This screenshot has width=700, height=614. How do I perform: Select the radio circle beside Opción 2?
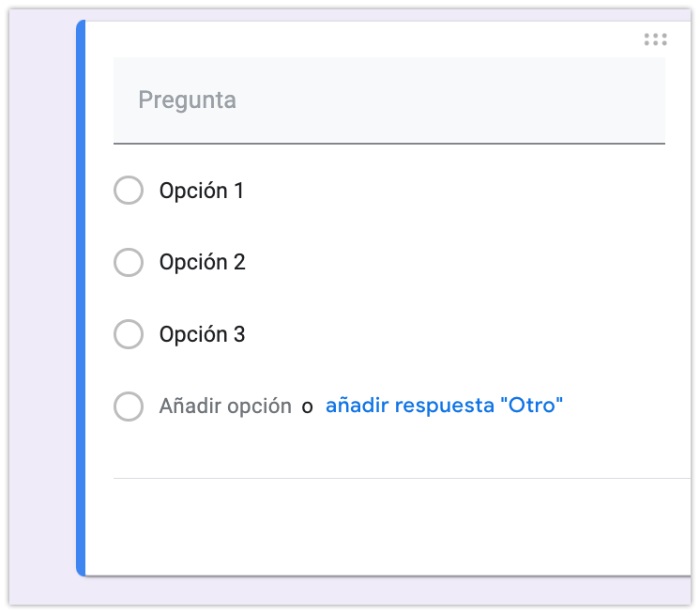tap(129, 262)
